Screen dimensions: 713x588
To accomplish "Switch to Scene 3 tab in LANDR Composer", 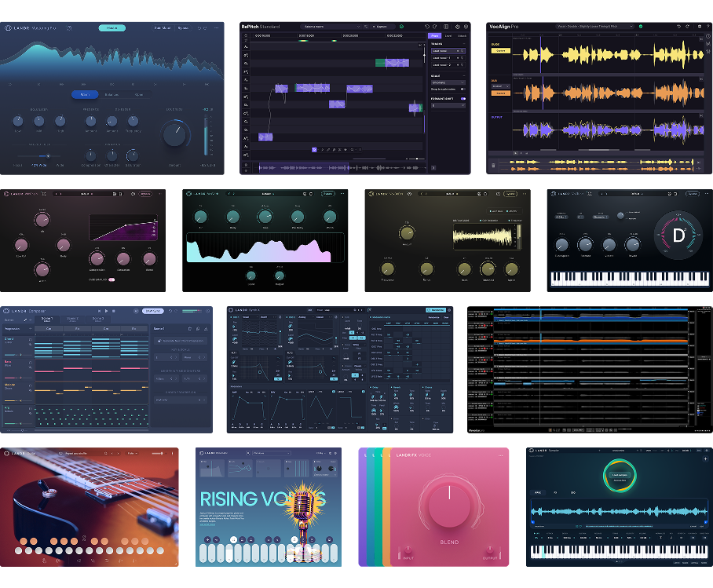I will pyautogui.click(x=98, y=320).
